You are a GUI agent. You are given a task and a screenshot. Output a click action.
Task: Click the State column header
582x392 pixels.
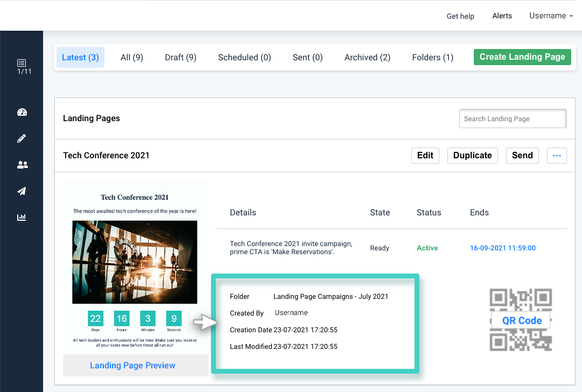tap(380, 213)
